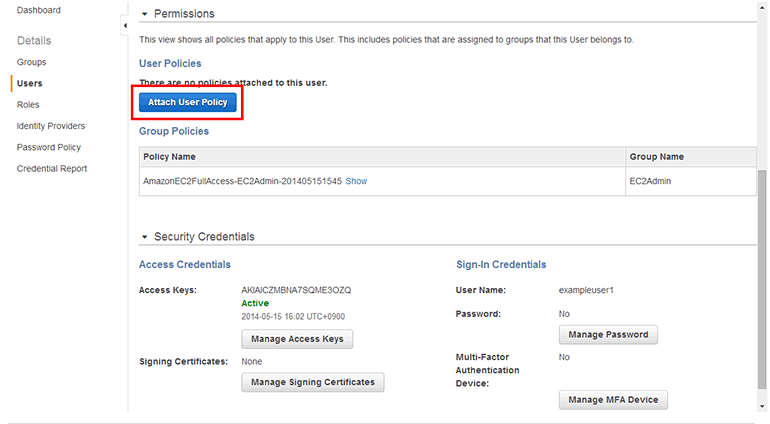
Task: Select Users in the navigation sidebar
Action: point(29,84)
